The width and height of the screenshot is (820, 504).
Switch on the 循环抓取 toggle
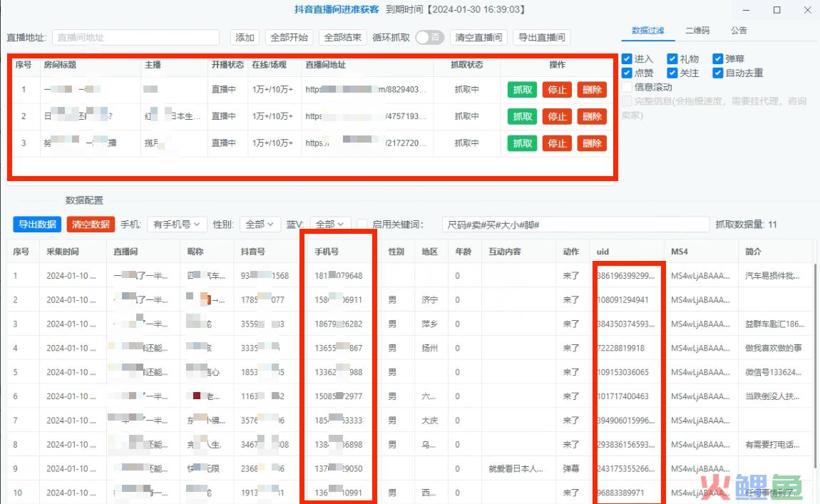tap(430, 38)
